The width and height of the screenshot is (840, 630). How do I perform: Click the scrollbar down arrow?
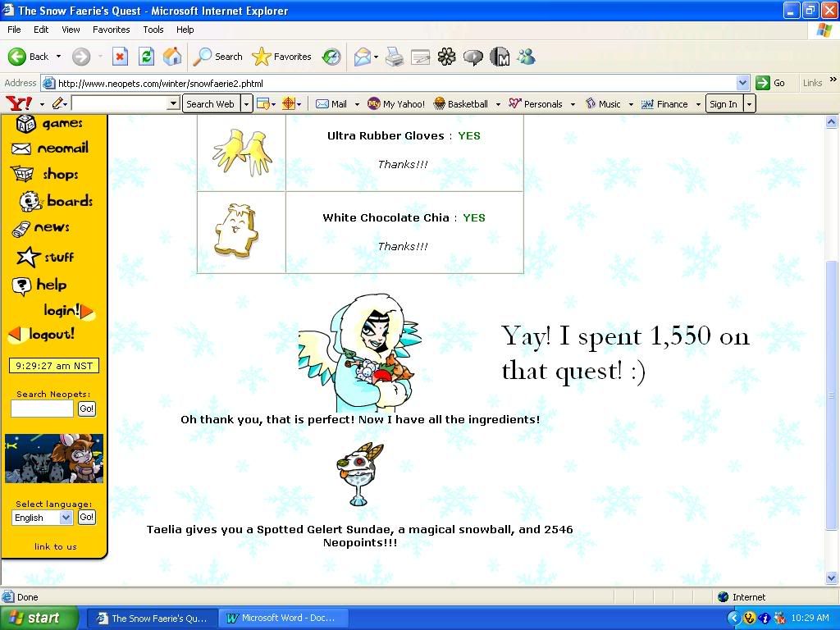click(x=832, y=578)
